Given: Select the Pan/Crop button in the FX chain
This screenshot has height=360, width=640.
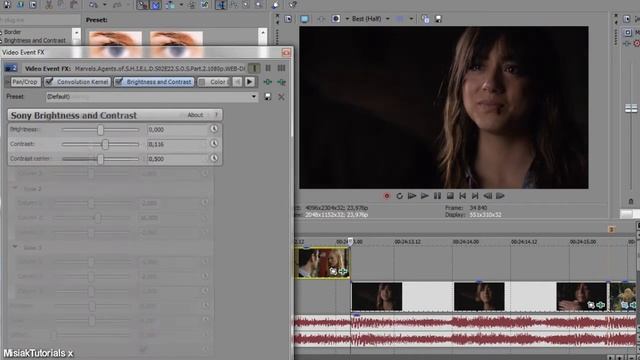Looking at the screenshot, I should click(24, 82).
